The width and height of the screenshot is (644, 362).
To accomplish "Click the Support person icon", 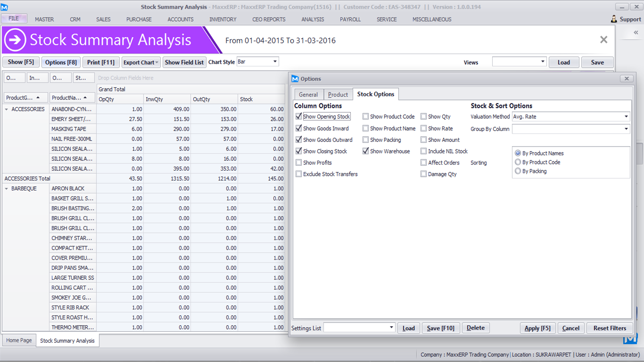I will click(x=613, y=19).
